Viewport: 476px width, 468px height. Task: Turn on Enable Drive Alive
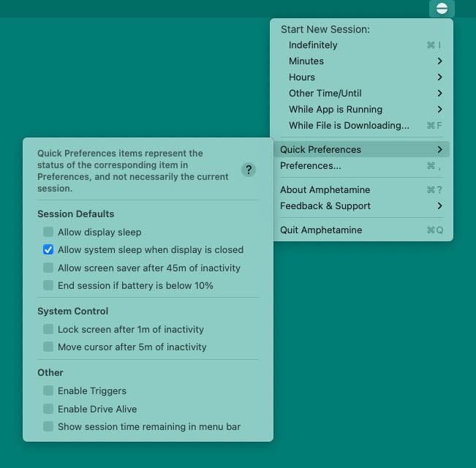pos(48,409)
